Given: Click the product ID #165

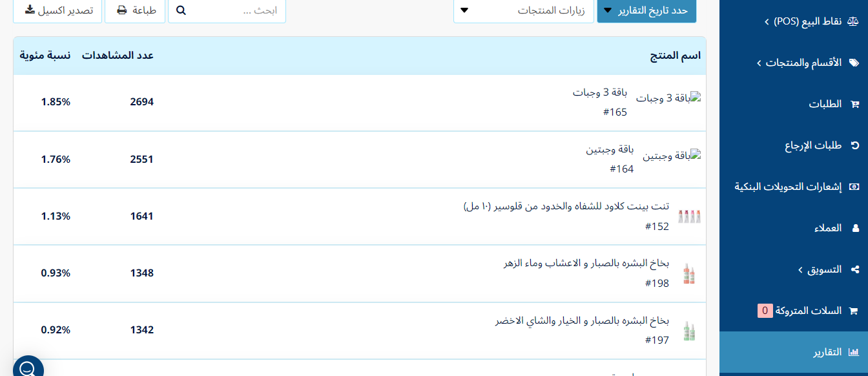Looking at the screenshot, I should [615, 112].
